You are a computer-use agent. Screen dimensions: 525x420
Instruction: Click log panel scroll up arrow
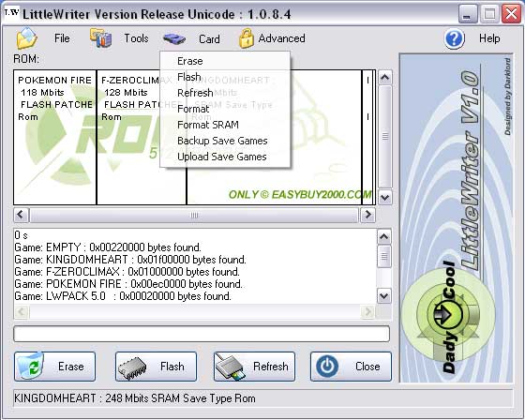(384, 237)
